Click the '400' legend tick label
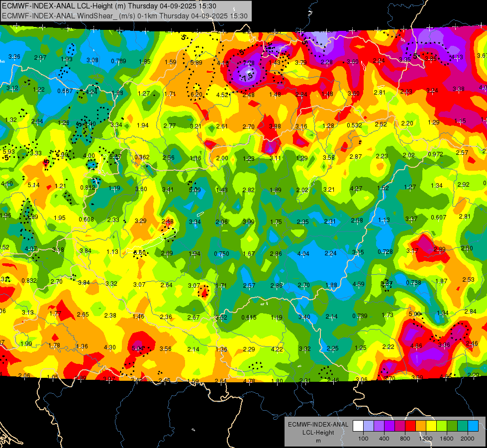The height and width of the screenshot is (448, 487). coord(384,439)
